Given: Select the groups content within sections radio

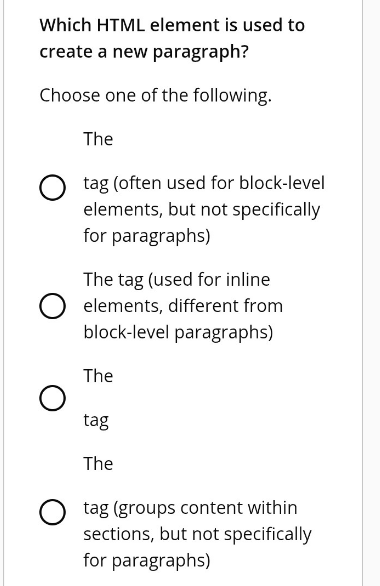Looking at the screenshot, I should click(53, 512).
